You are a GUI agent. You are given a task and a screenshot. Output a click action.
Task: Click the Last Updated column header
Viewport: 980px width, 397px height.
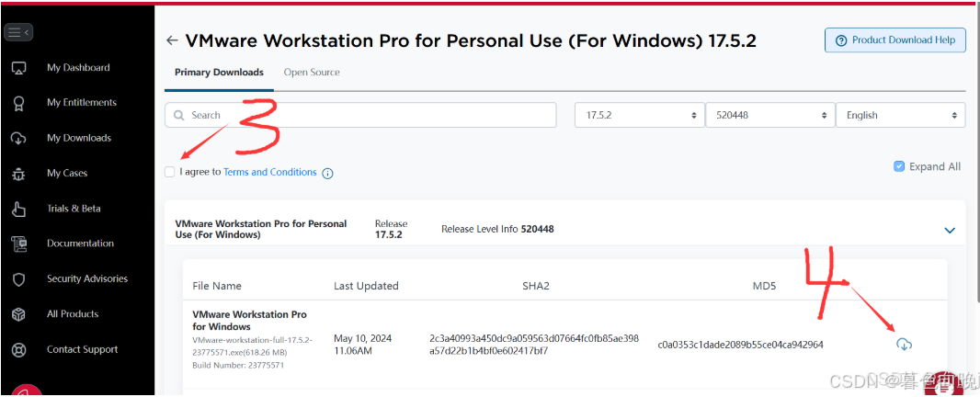click(366, 286)
